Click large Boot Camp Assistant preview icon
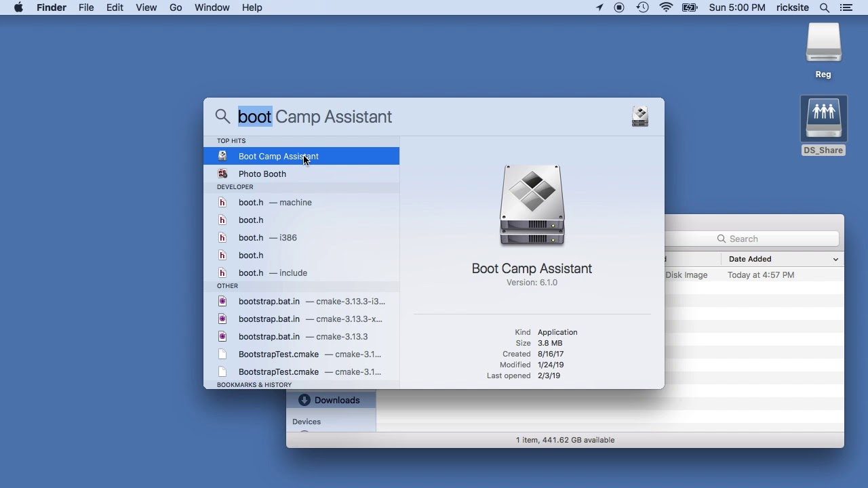The height and width of the screenshot is (488, 868). 532,205
